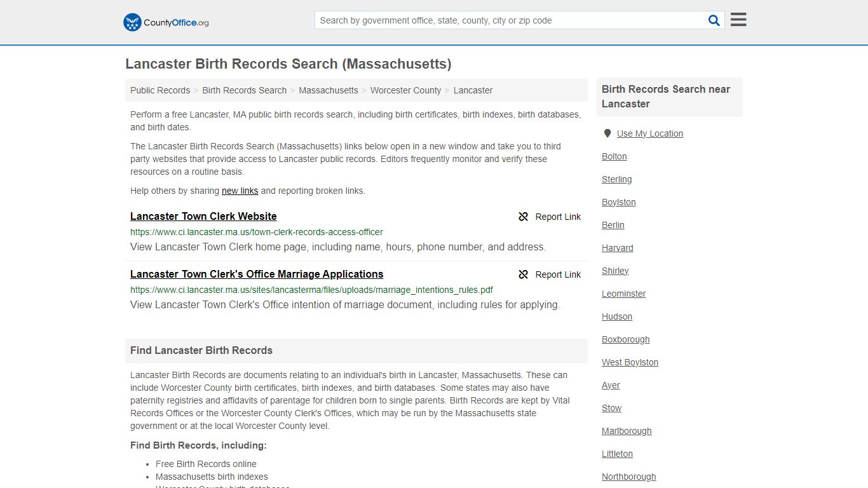Open Northborough nearby records
The height and width of the screenshot is (488, 868).
tap(629, 477)
